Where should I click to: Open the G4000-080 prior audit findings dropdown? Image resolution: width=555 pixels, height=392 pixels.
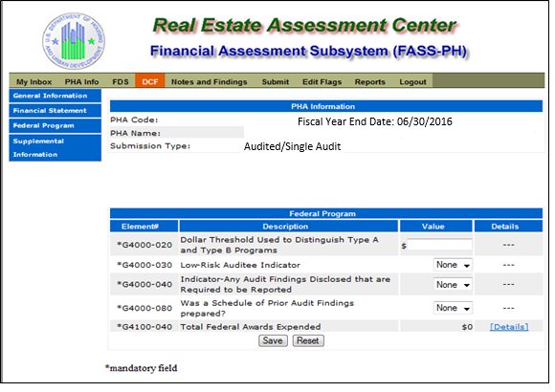(x=453, y=308)
